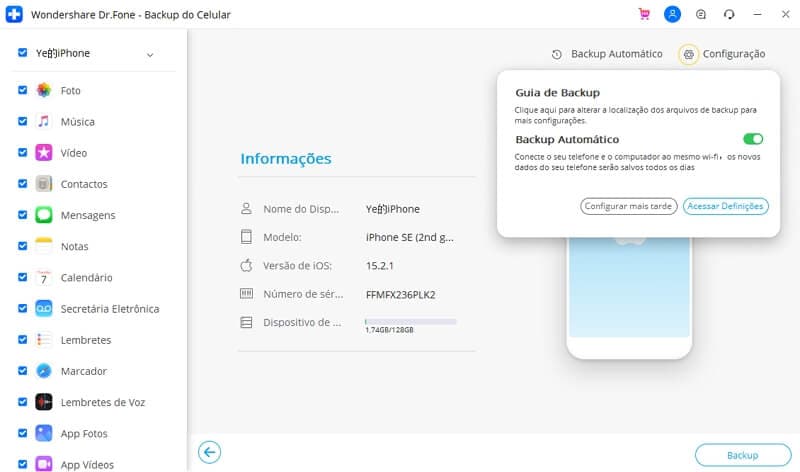
Task: Click the Versão de iOS apple icon
Action: click(246, 265)
